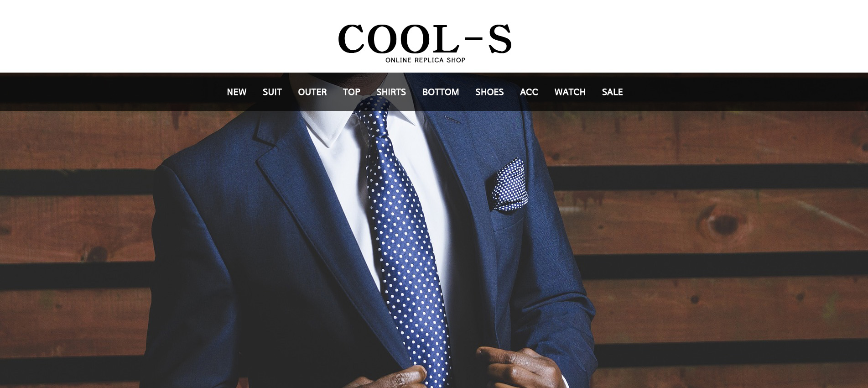Click the COOL-S logo
This screenshot has width=868, height=388.
(425, 39)
